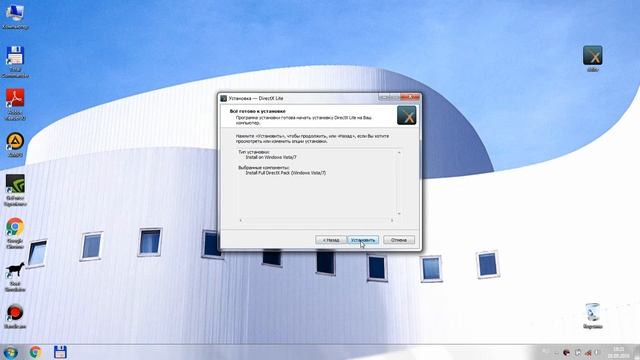Open the Google Chrome desktop shortcut
Image resolution: width=640 pixels, height=360 pixels.
coord(15,233)
